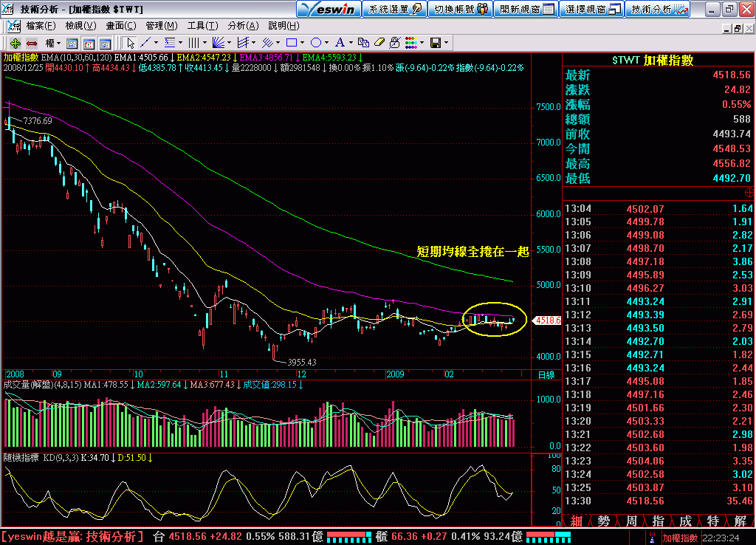Switch to the 解 tab
This screenshot has width=756, height=545.
[740, 521]
